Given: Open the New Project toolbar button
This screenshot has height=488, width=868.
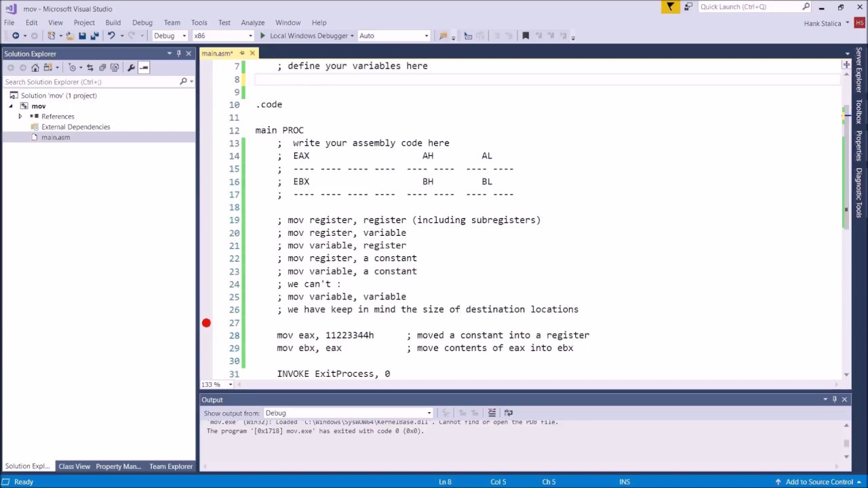Looking at the screenshot, I should [x=52, y=36].
